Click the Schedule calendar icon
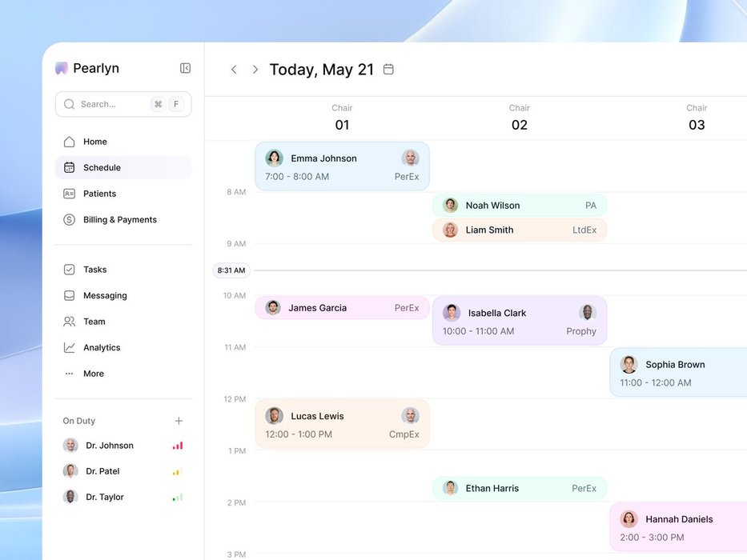 [x=69, y=168]
